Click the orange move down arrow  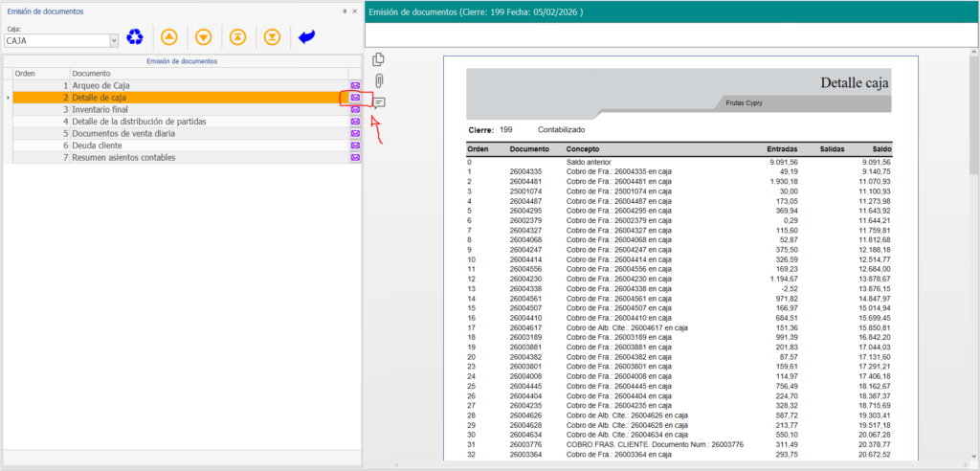pos(203,37)
